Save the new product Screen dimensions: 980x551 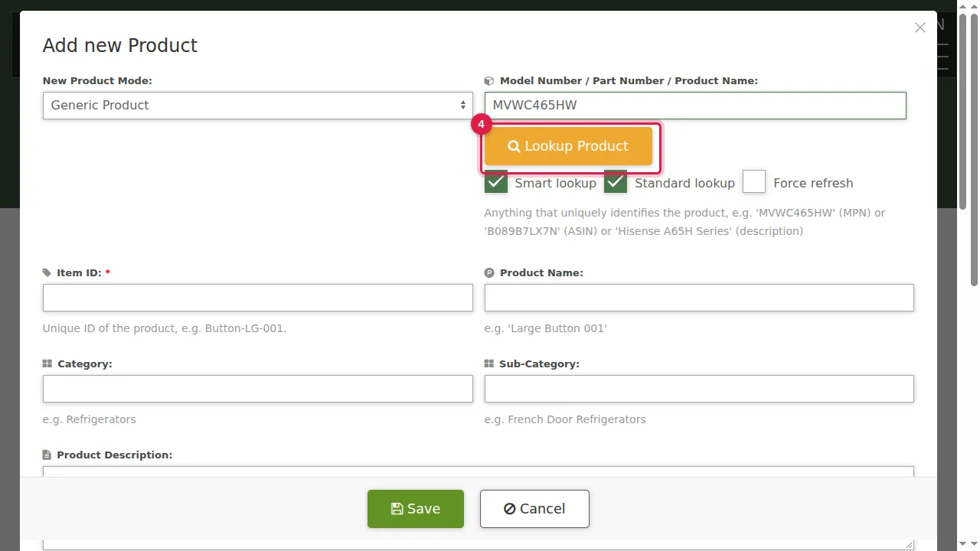click(416, 509)
